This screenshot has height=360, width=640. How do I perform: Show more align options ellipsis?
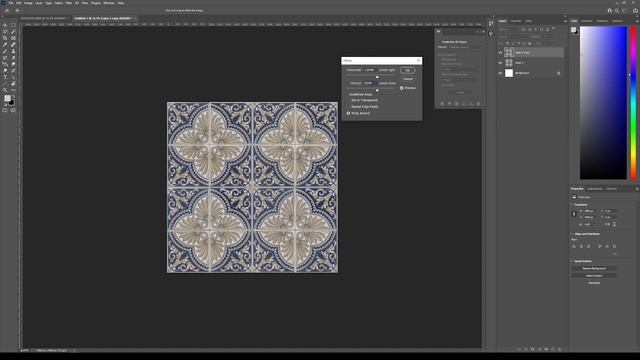coord(614,254)
